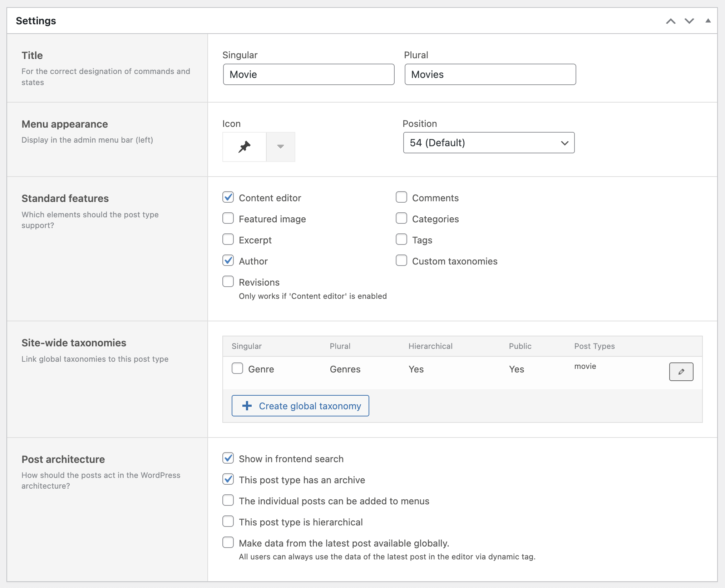Click the Plural title field containing Movies
The width and height of the screenshot is (725, 588).
(490, 74)
